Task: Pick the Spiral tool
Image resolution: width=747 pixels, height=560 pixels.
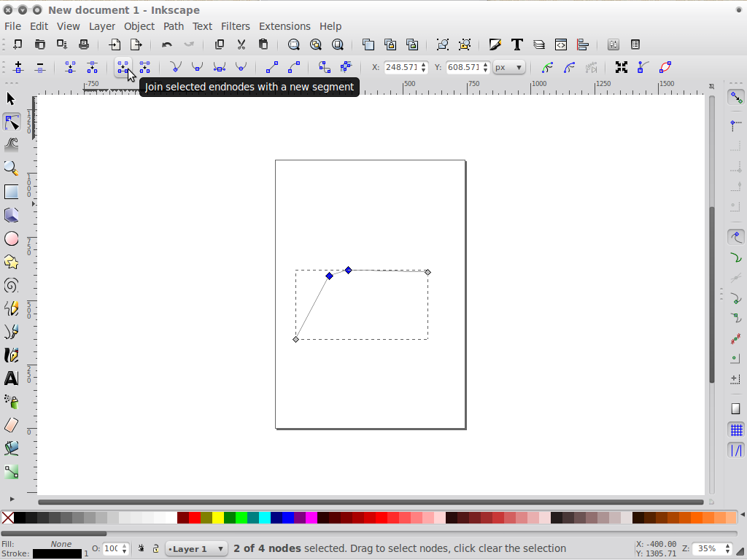Action: pyautogui.click(x=12, y=285)
